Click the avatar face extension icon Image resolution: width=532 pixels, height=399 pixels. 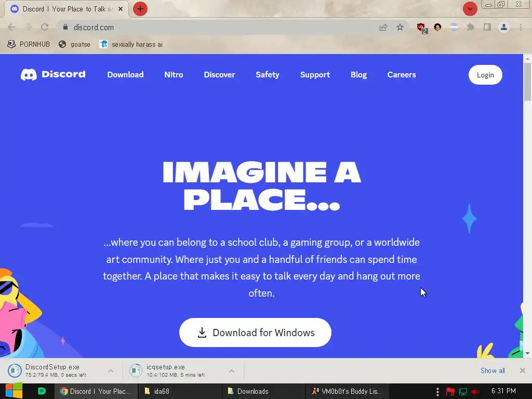[437, 27]
